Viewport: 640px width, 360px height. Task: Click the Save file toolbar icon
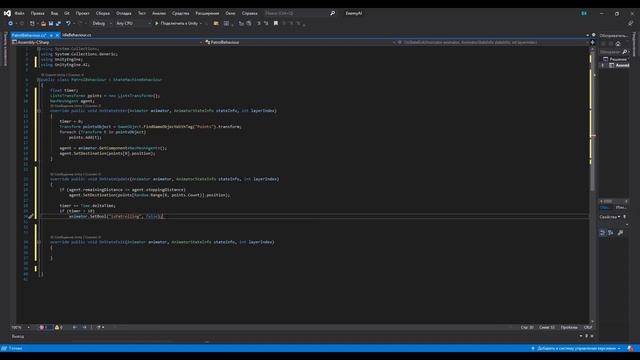click(51, 24)
